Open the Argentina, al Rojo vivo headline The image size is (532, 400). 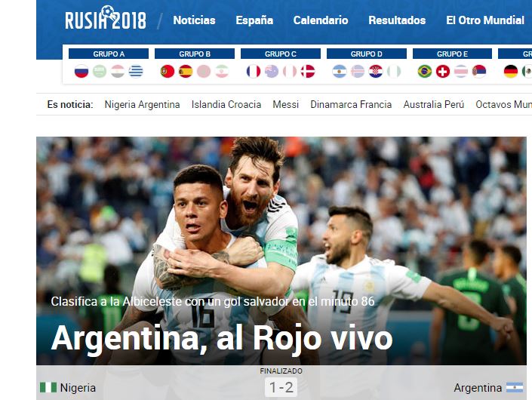click(x=222, y=338)
